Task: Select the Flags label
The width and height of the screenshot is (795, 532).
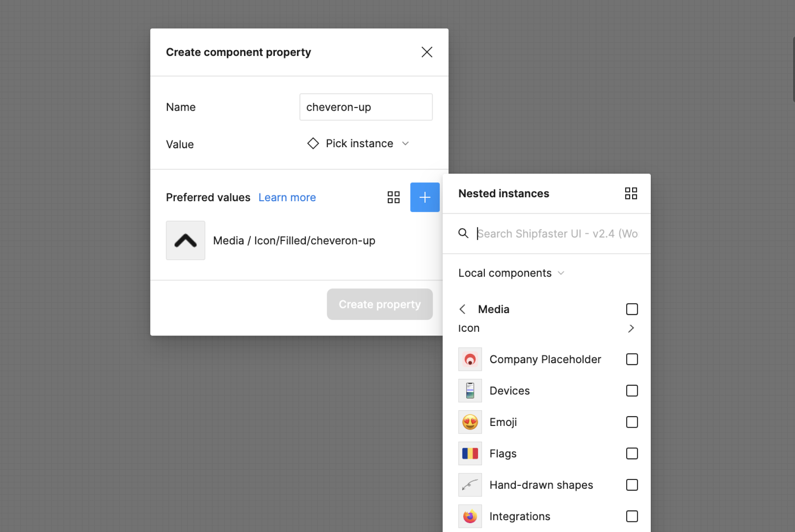Action: (x=503, y=454)
